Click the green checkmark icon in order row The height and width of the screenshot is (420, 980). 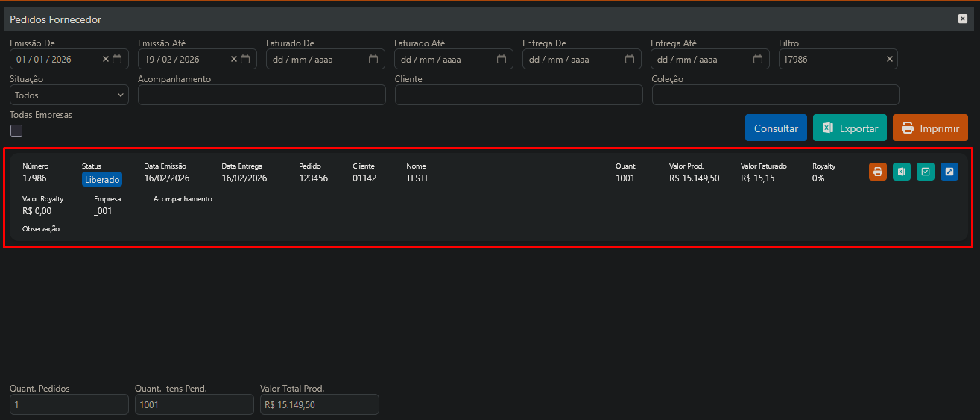pos(926,172)
